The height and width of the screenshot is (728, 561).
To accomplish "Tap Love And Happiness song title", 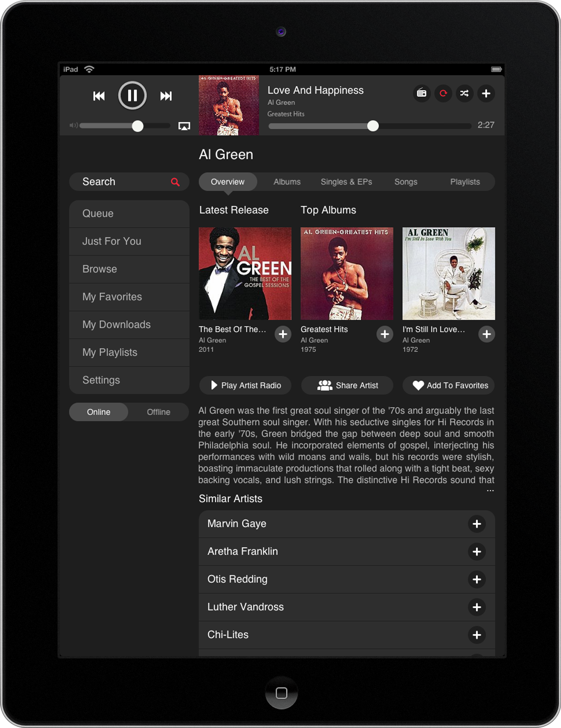I will pyautogui.click(x=315, y=91).
